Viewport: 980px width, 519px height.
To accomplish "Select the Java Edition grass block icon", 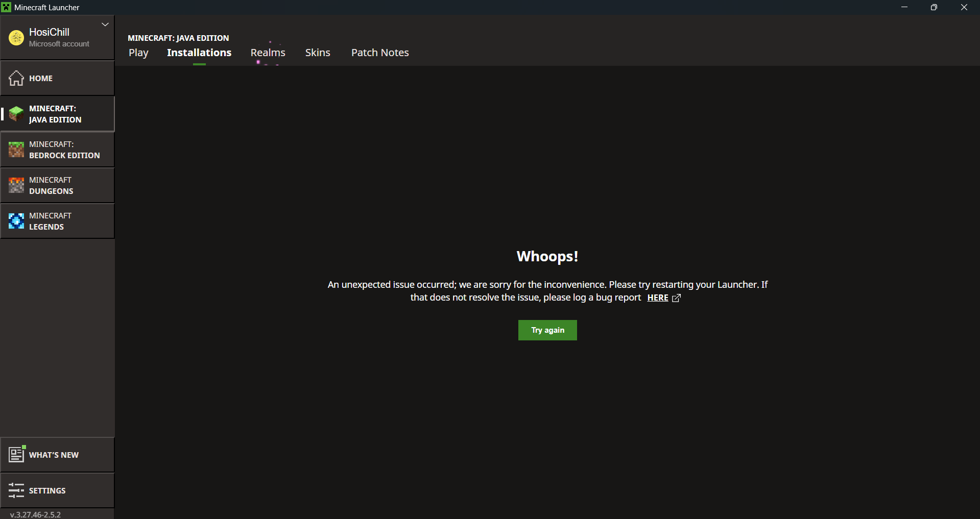I will point(16,114).
